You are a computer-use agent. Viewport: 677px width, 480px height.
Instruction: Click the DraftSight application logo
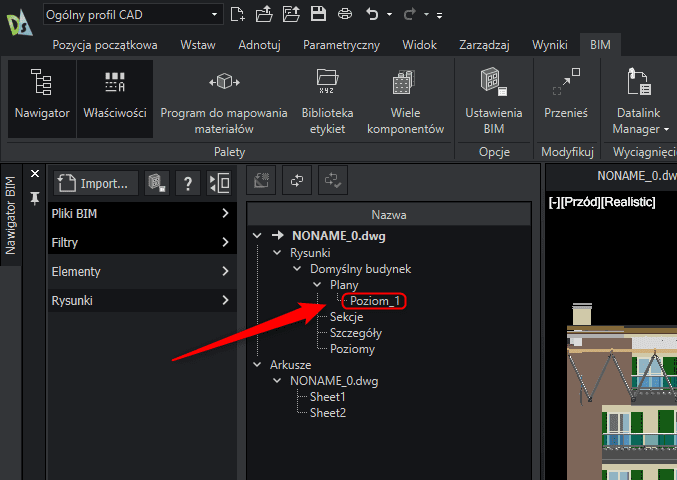click(x=19, y=23)
